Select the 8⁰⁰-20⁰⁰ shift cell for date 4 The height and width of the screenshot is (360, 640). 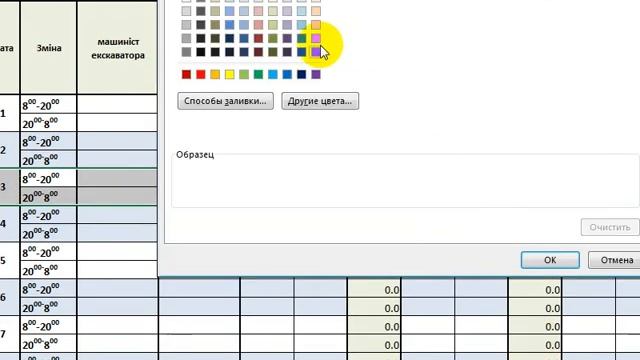click(49, 215)
